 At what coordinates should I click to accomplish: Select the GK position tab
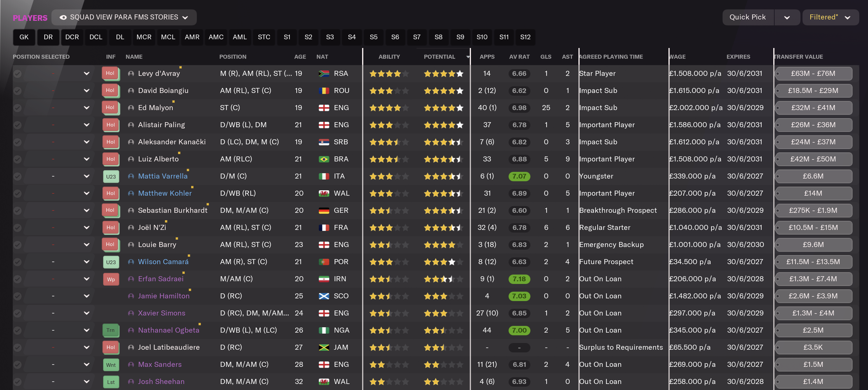coord(24,37)
